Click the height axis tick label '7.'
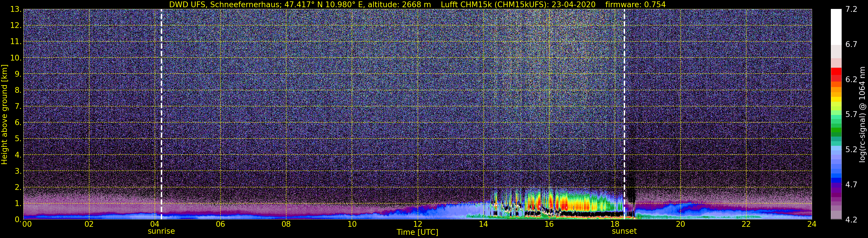868x238 pixels. pyautogui.click(x=18, y=107)
